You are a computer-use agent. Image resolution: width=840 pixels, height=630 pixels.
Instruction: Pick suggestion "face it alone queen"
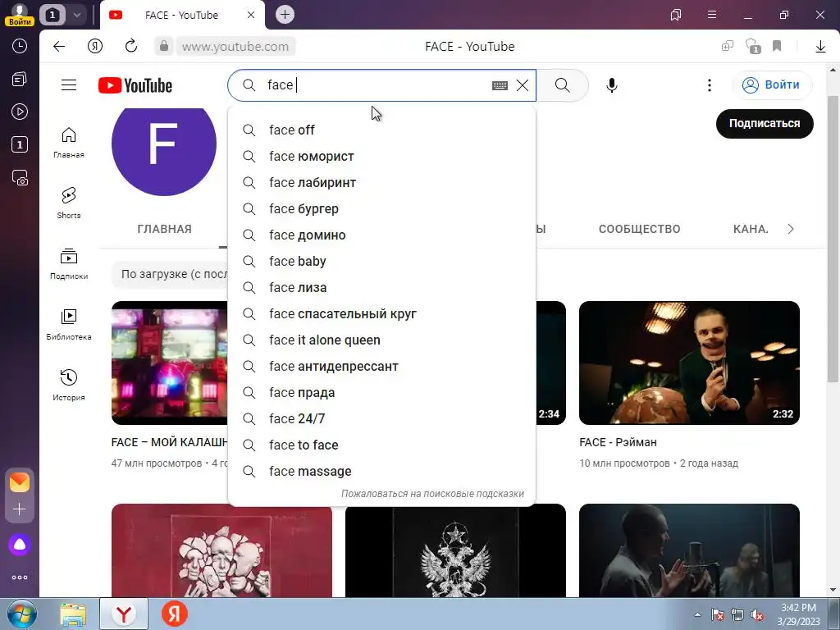pyautogui.click(x=381, y=340)
